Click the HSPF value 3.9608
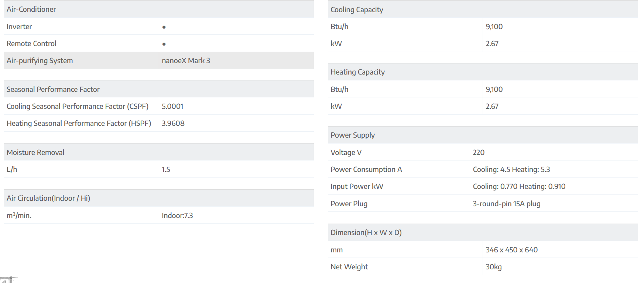Image resolution: width=644 pixels, height=283 pixels. click(173, 123)
